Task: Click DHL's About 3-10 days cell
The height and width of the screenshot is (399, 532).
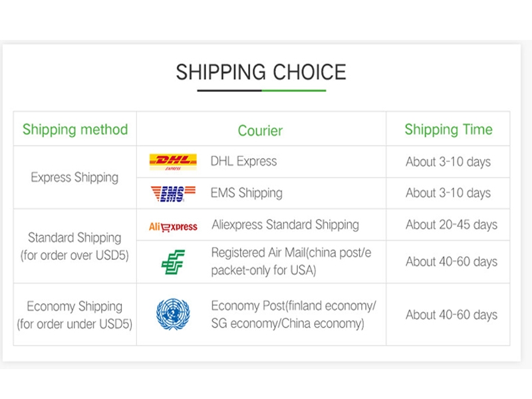Action: click(x=448, y=162)
